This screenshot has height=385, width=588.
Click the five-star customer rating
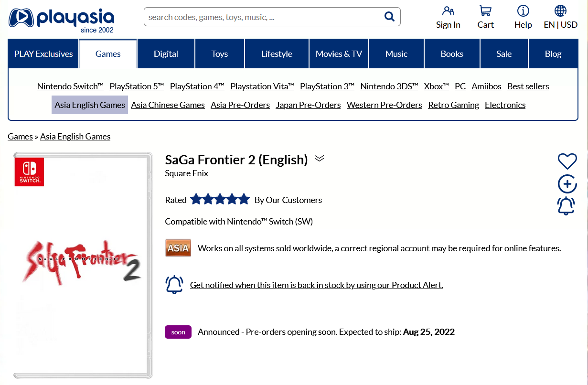(x=220, y=200)
